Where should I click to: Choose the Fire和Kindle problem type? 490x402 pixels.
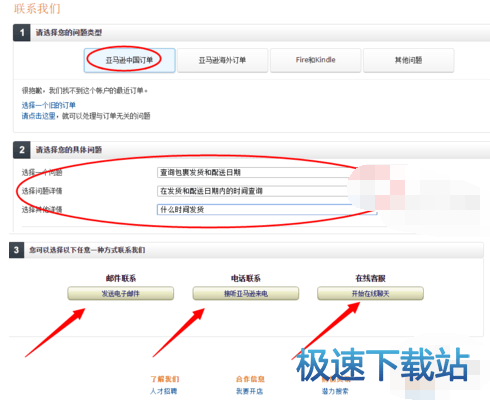[x=315, y=60]
